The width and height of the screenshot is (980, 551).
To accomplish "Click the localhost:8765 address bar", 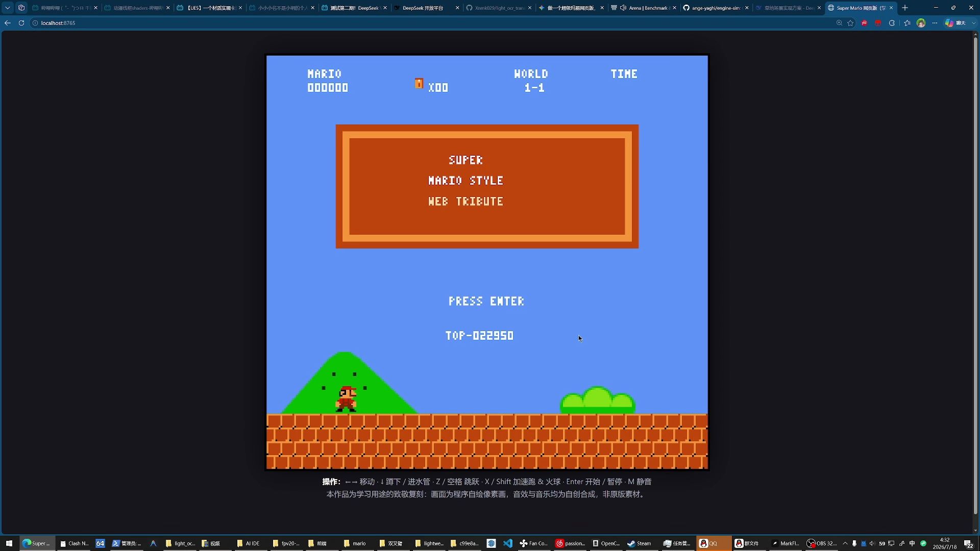I will click(434, 23).
